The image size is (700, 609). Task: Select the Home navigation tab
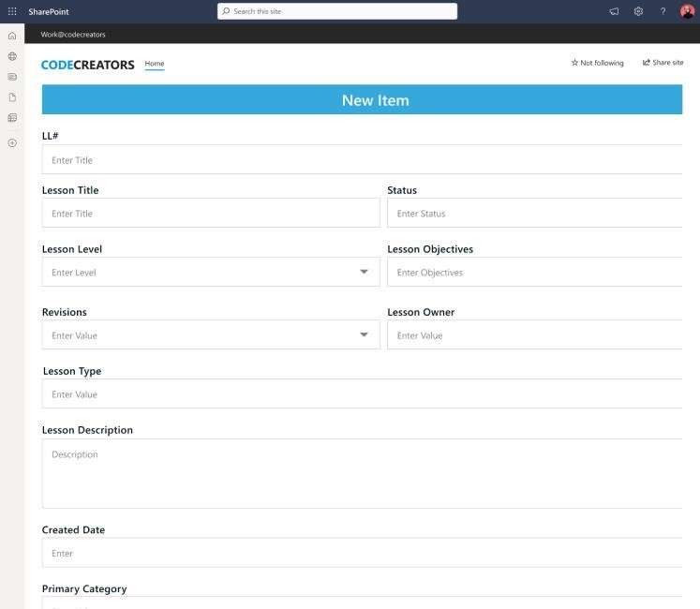tap(155, 64)
